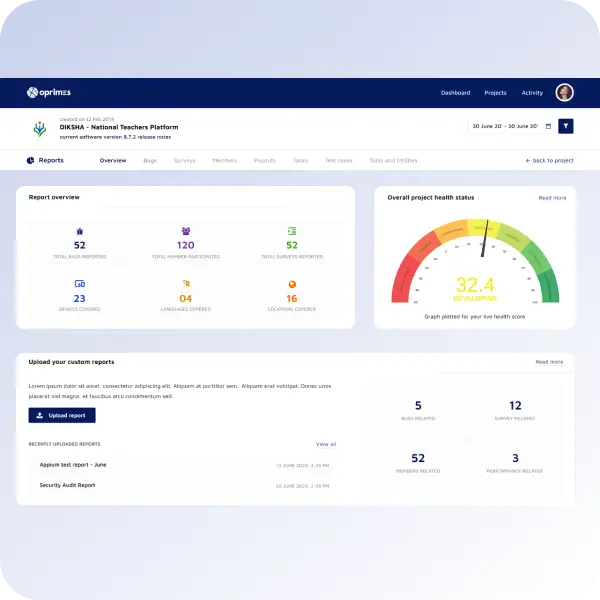Click the surveys icon above total surveys
Image resolution: width=600 pixels, height=600 pixels.
tap(292, 231)
